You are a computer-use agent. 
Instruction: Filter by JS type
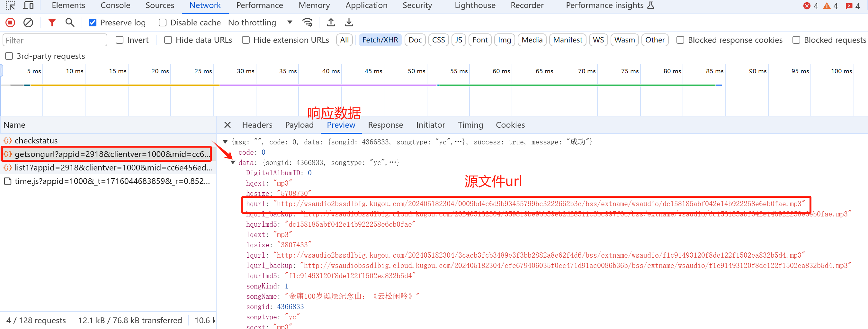[459, 40]
